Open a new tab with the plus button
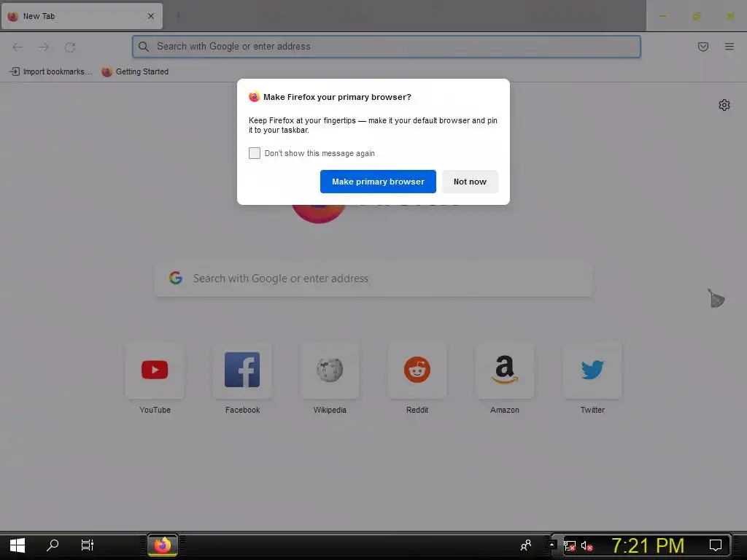 178,16
